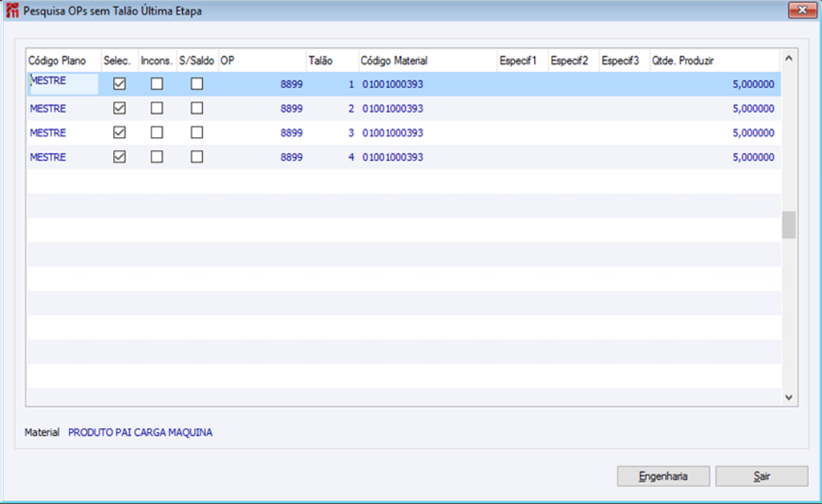Enable S/Saldo checkbox for Talão 4
Screen dimensions: 822x504
(196, 157)
